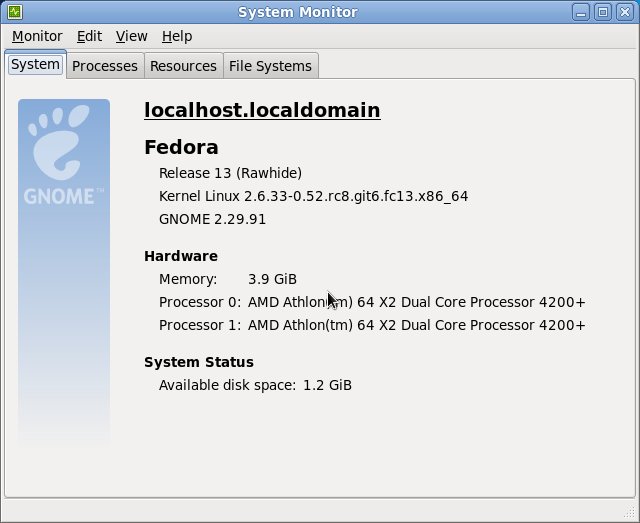Switch to the File Systems tab

270,66
